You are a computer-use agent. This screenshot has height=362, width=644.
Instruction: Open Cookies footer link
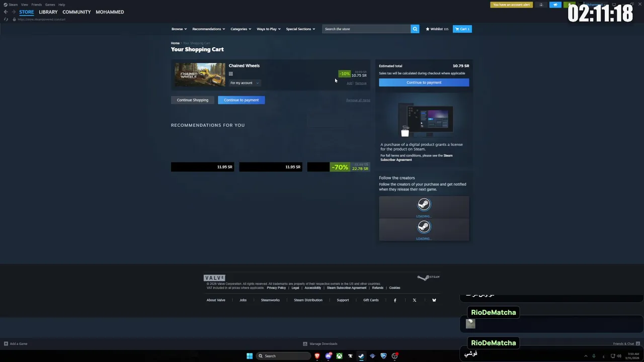(394, 288)
